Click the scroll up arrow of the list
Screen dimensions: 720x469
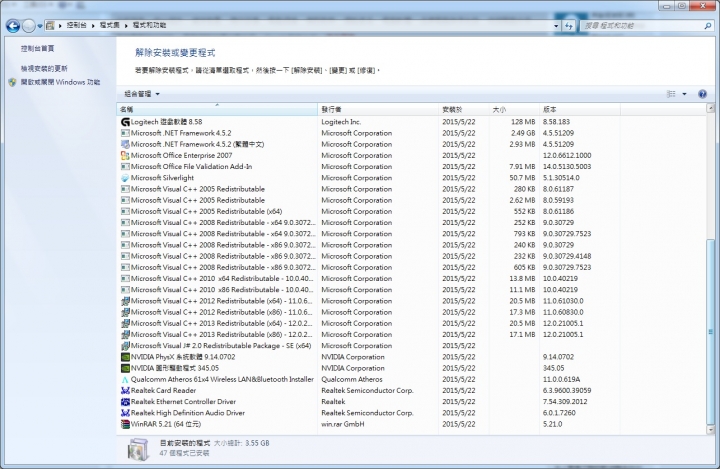pos(710,108)
